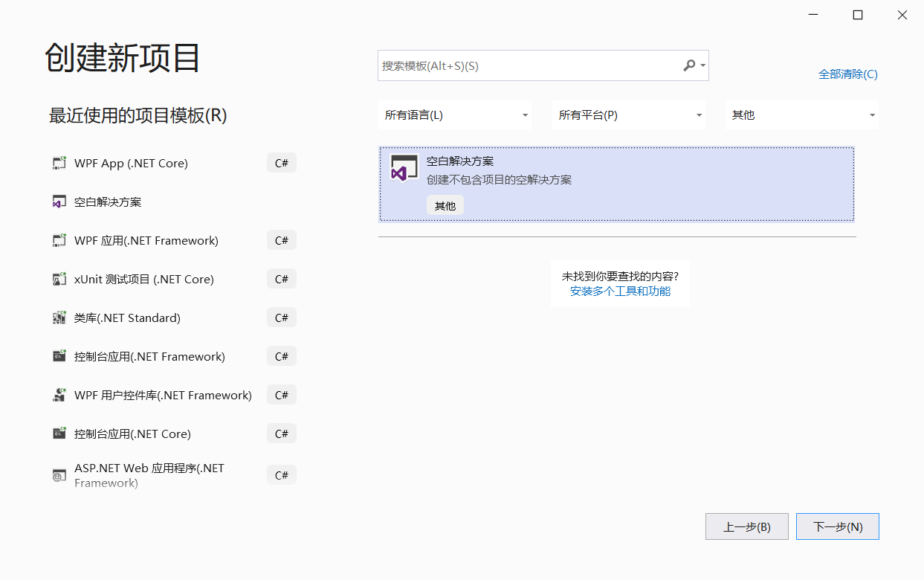Open the 安装多个工具和功能 link

tap(620, 291)
